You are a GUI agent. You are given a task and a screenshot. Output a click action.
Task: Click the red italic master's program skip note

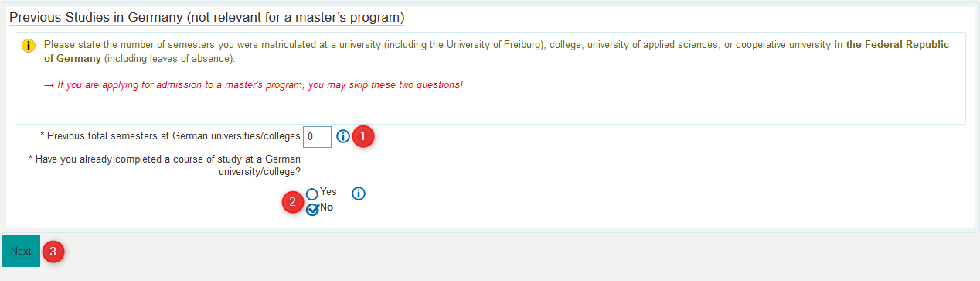[x=260, y=84]
